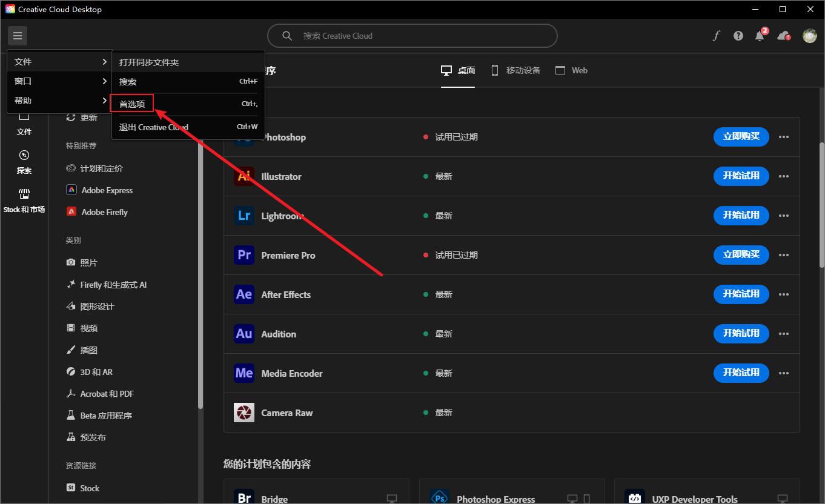Open the 探索 (Discover) sidebar icon
825x504 pixels.
pyautogui.click(x=24, y=162)
